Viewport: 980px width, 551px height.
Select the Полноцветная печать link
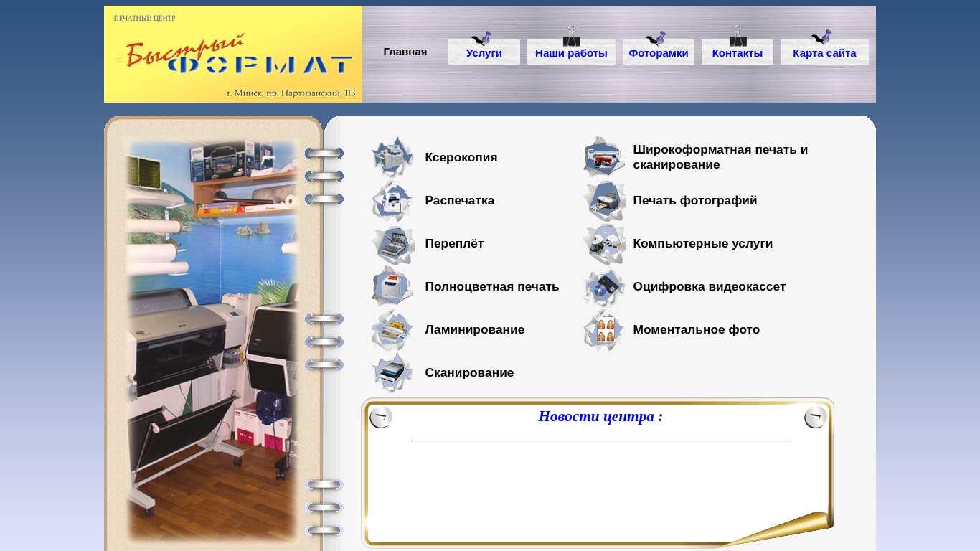pyautogui.click(x=492, y=286)
